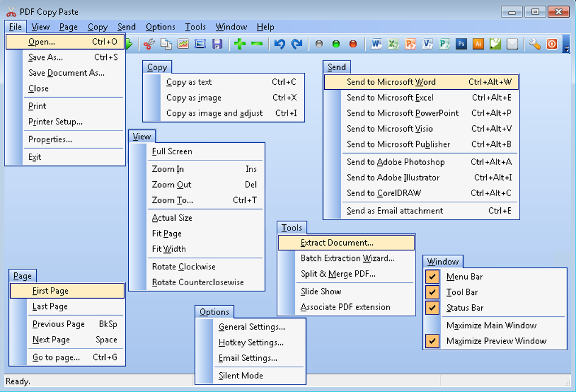Open the Help menu in menu bar

point(265,27)
